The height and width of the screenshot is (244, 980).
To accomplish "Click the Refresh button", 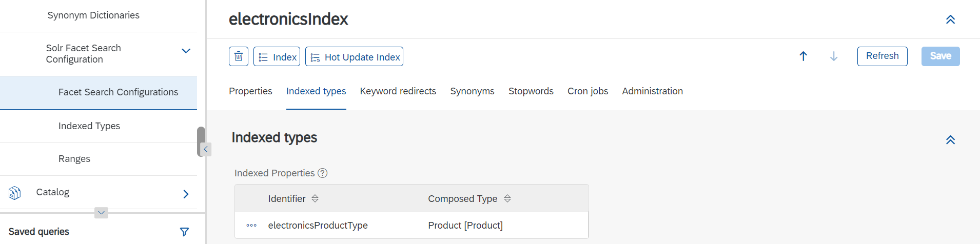I will click(883, 56).
